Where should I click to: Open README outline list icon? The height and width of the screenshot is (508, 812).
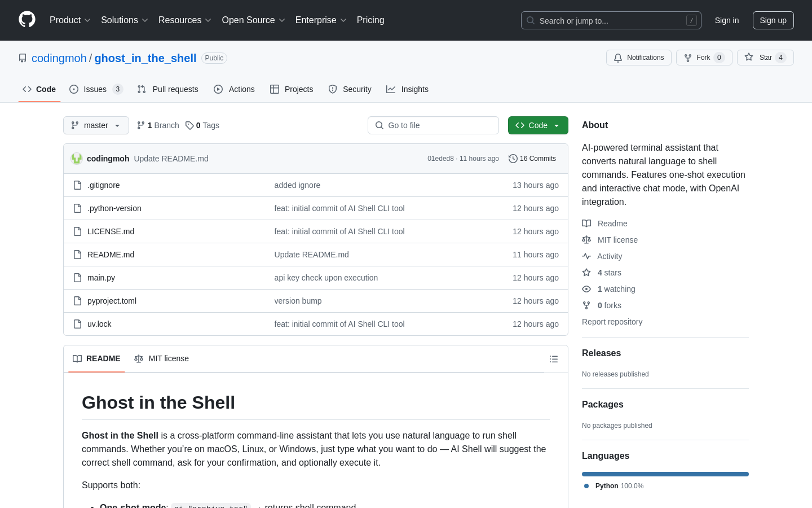point(554,359)
